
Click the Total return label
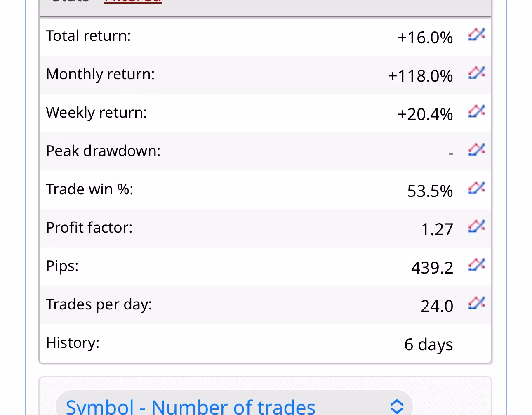pos(88,36)
